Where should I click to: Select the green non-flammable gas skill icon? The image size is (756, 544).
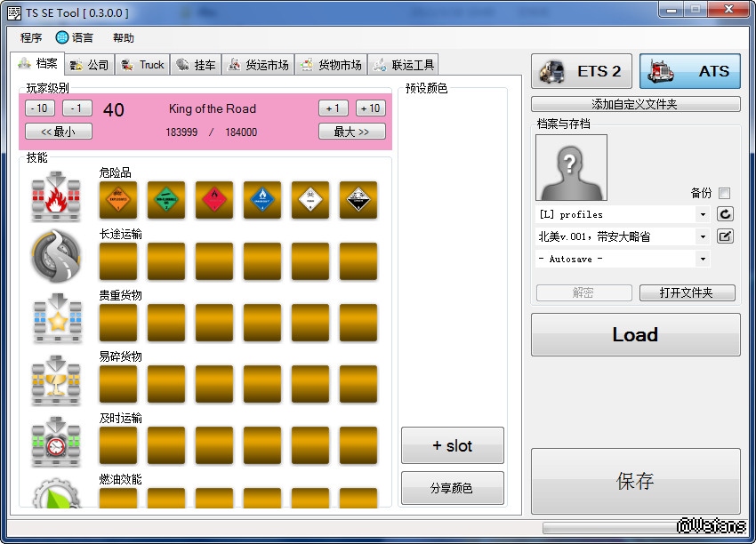click(165, 200)
